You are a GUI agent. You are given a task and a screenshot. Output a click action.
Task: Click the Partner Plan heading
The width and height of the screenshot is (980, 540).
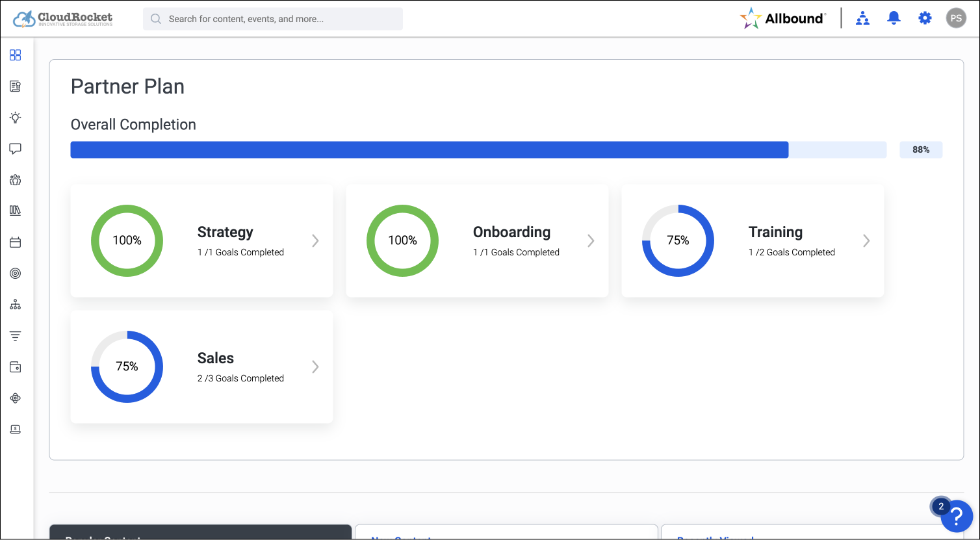[x=127, y=86]
